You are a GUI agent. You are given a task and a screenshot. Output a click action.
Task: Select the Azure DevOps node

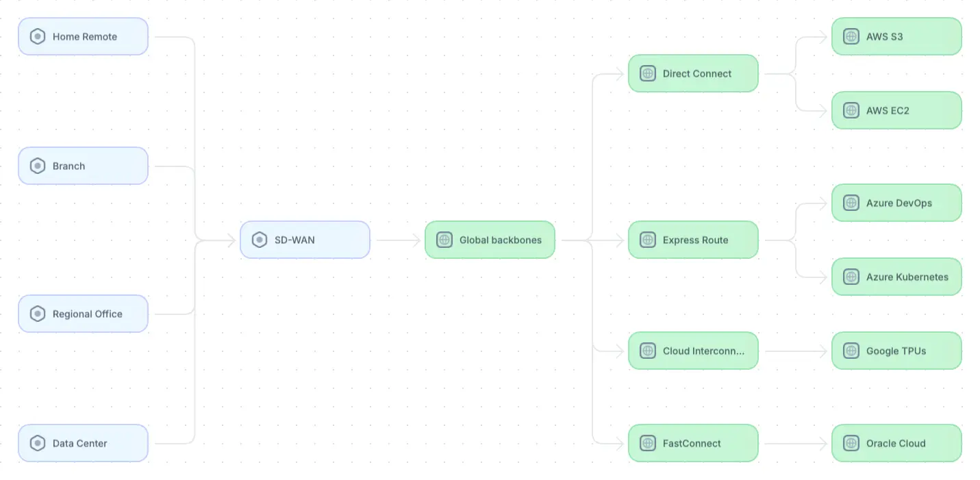coord(896,203)
